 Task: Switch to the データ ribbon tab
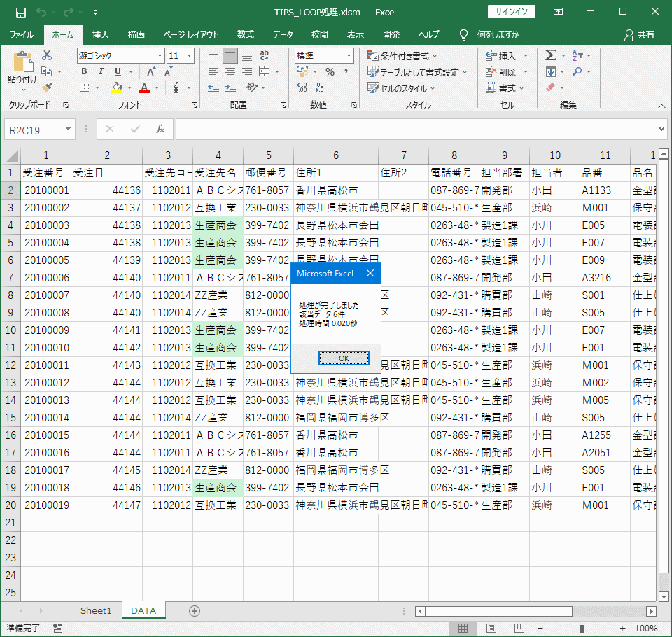tap(283, 35)
